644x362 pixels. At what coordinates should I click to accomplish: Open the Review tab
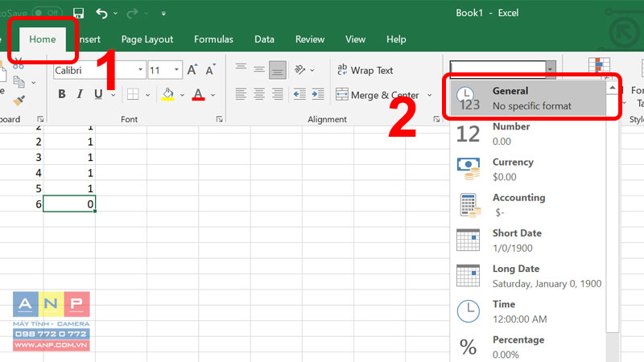point(310,39)
